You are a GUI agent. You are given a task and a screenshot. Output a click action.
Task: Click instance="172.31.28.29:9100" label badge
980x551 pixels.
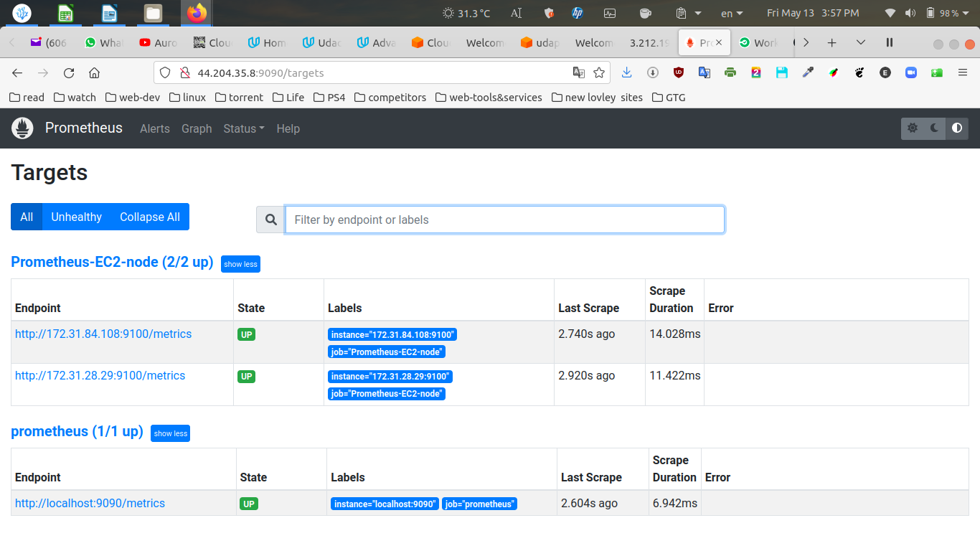[390, 377]
